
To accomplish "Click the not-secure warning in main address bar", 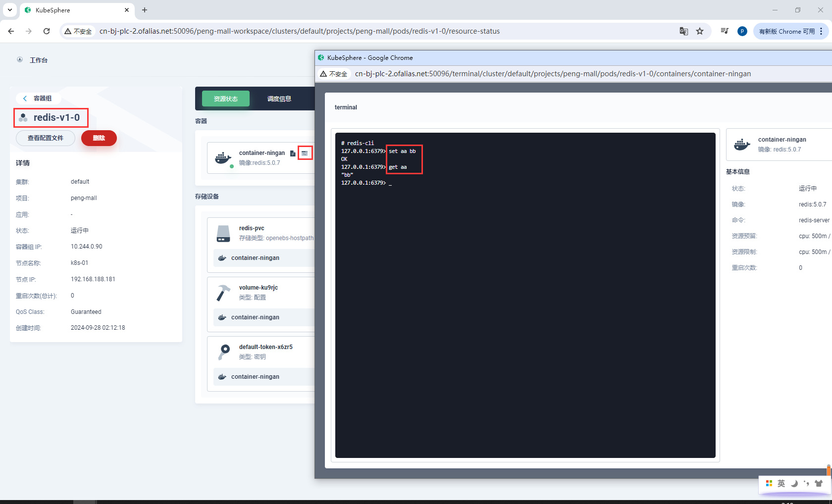I will (x=78, y=31).
